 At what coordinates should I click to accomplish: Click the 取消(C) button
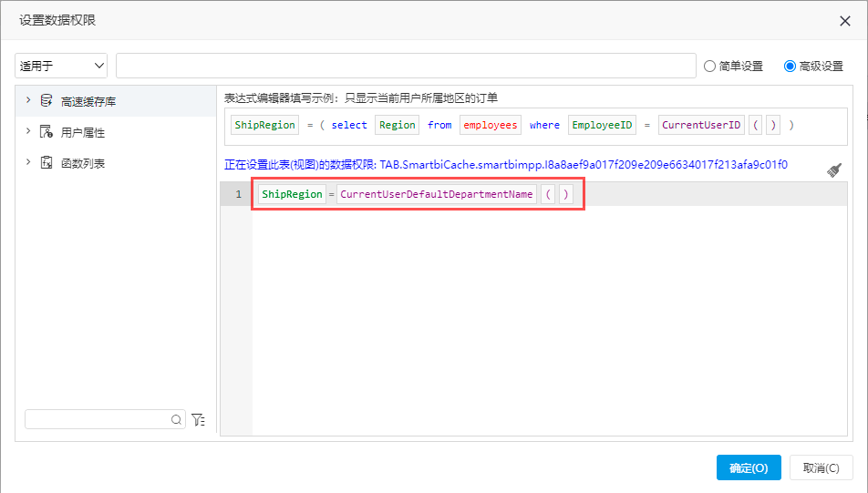click(821, 467)
